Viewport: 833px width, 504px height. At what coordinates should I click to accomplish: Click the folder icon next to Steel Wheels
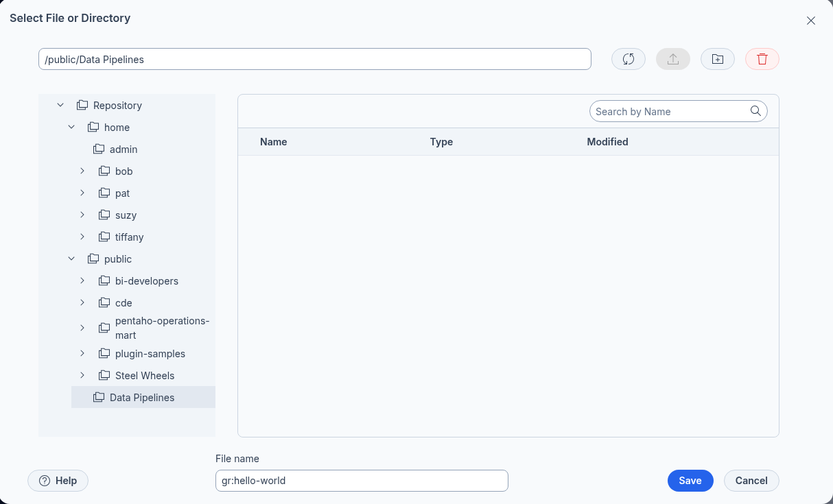pyautogui.click(x=104, y=376)
